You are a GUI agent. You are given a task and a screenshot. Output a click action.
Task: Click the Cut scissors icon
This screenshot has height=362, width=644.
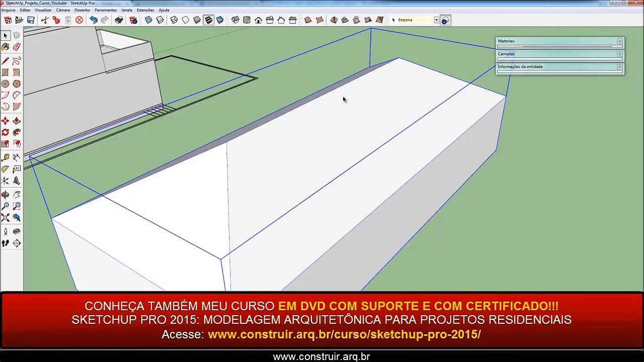pos(45,20)
